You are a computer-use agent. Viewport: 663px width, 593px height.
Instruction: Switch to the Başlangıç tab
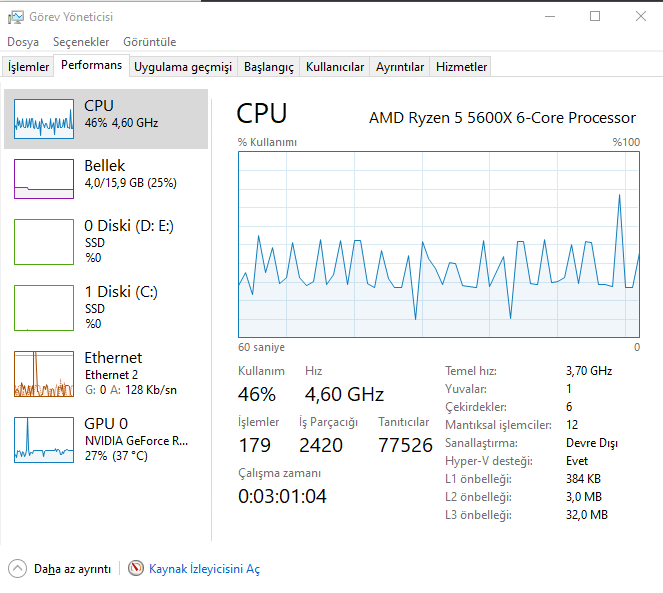click(x=269, y=67)
